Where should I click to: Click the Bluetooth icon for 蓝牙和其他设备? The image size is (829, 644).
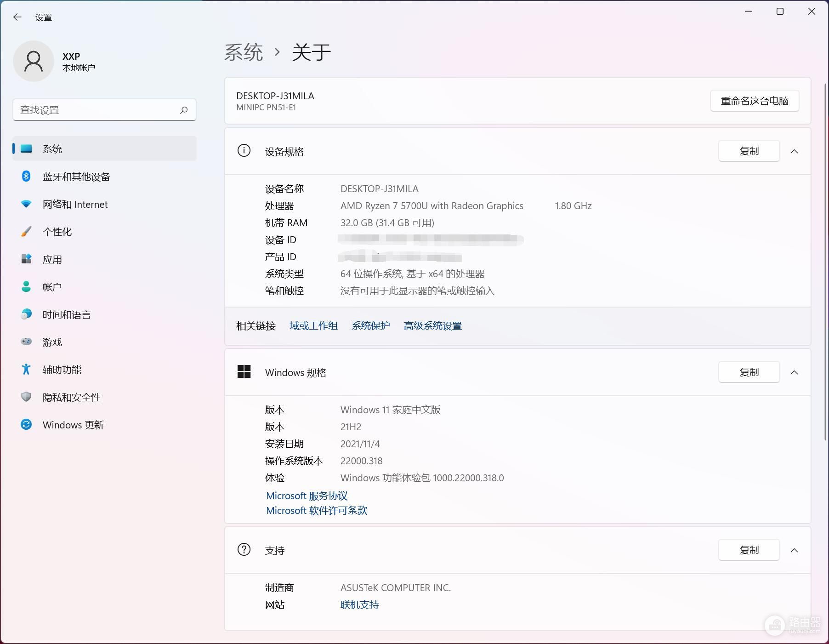coord(26,176)
